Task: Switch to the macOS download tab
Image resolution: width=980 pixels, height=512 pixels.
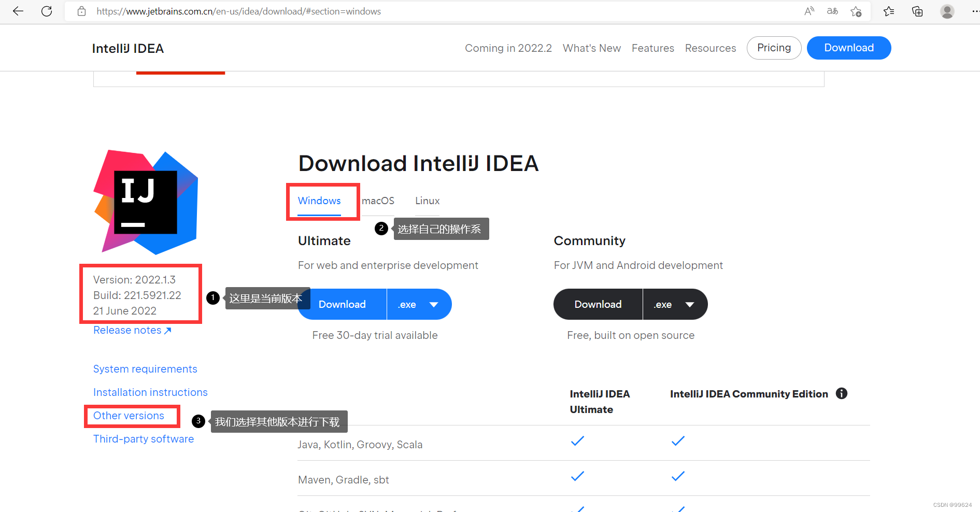Action: pyautogui.click(x=378, y=201)
